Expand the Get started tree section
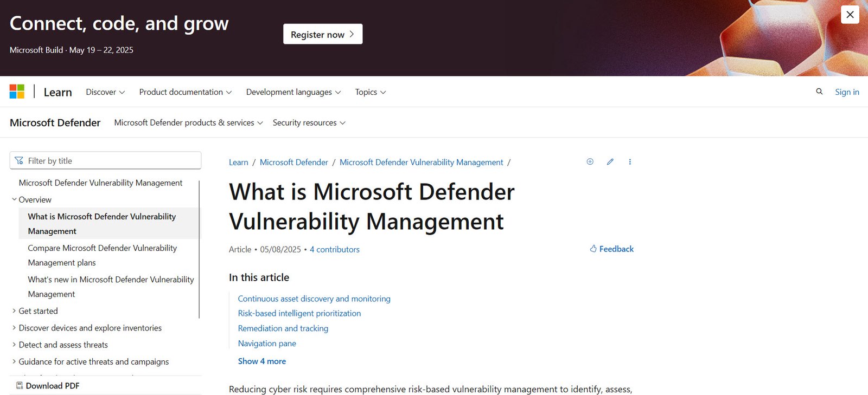Image resolution: width=868 pixels, height=395 pixels. [x=35, y=311]
